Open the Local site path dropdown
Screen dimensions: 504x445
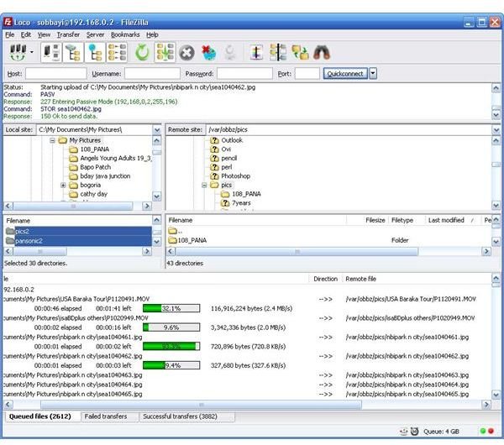pos(157,130)
